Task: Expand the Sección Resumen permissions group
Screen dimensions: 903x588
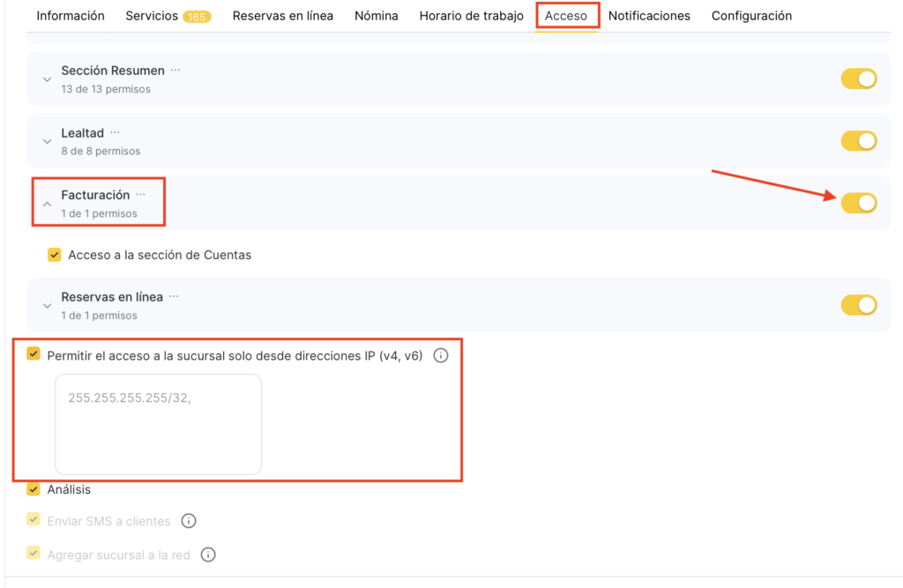Action: (x=48, y=79)
